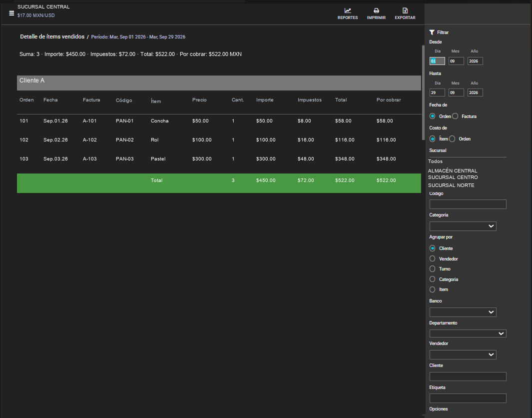The height and width of the screenshot is (418, 532).
Task: Click the Pastel item cell
Action: pos(158,159)
